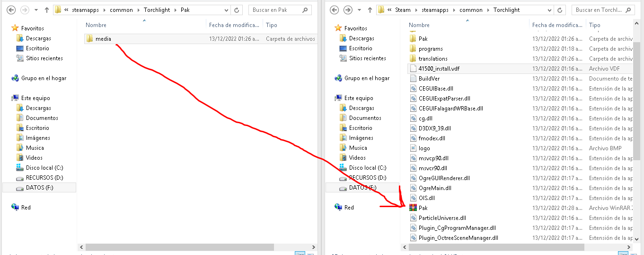Image resolution: width=644 pixels, height=255 pixels.
Task: Refresh the right window's Torchlight folder view
Action: coord(561,10)
